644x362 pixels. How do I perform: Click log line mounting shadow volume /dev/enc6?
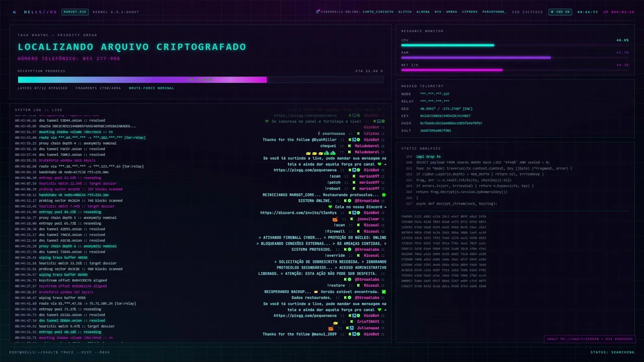(64, 132)
